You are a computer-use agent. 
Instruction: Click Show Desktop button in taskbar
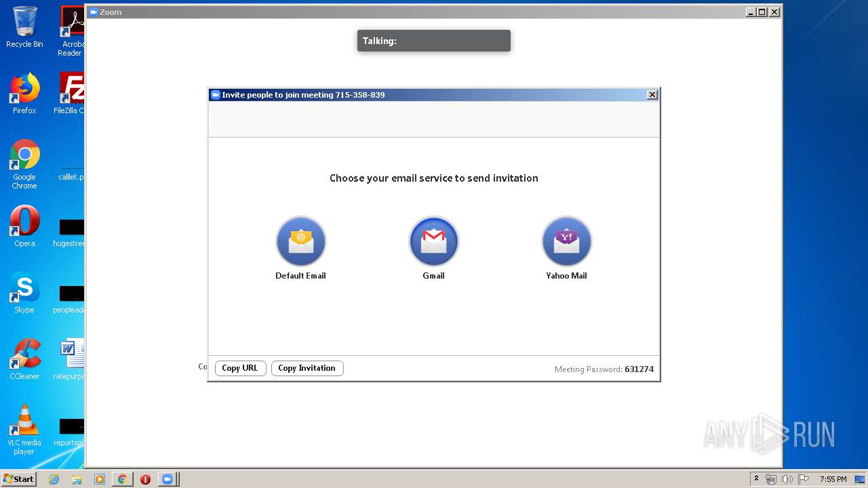coord(861,479)
